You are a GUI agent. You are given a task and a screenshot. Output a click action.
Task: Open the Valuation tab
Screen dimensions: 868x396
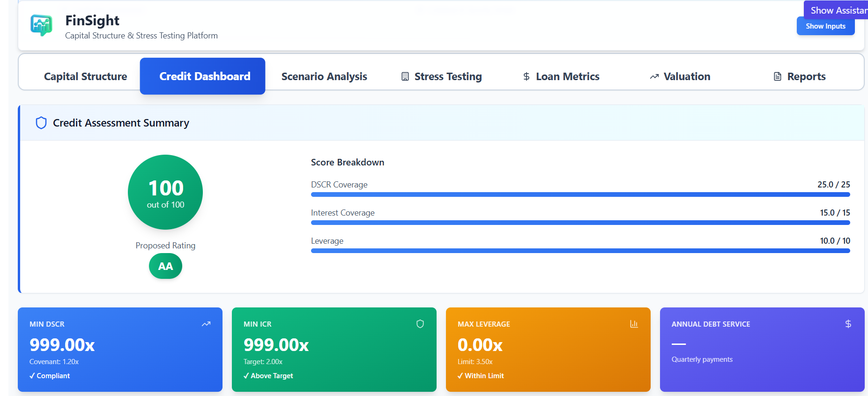coord(680,76)
